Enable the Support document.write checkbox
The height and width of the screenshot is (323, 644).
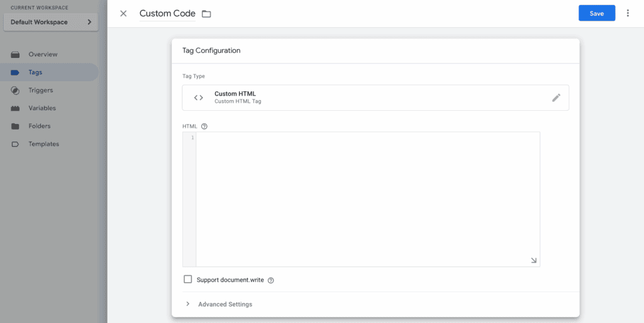point(187,280)
